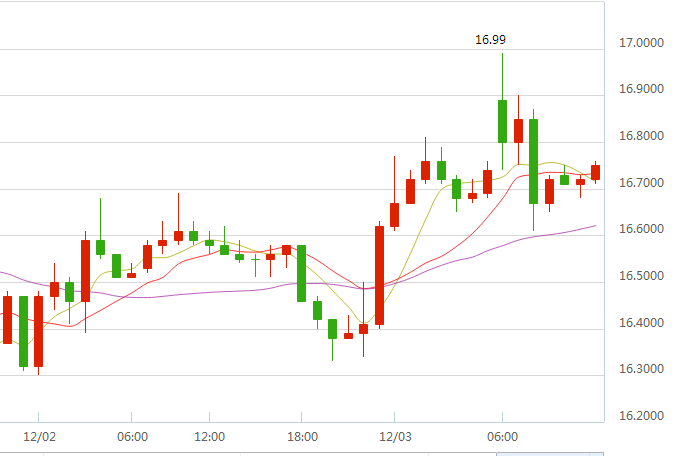Click the 06:00 label between 12/02 and 12:00

coord(132,436)
